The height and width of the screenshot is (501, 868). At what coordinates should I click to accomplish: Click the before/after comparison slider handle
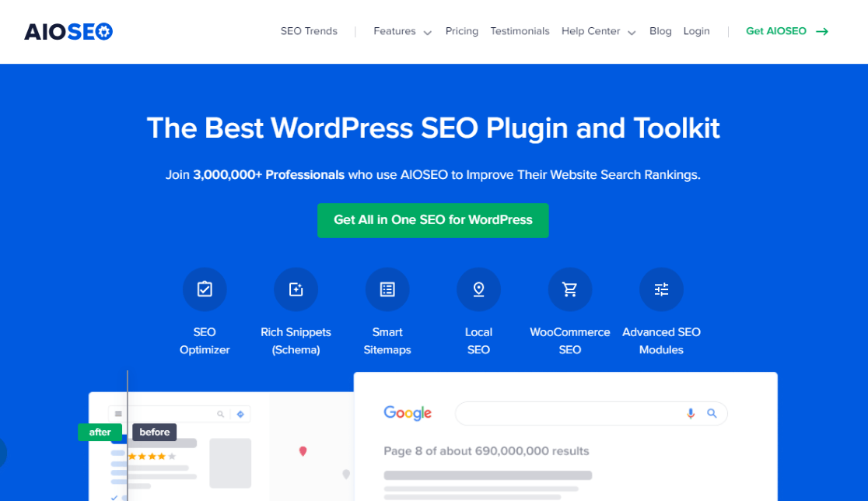click(128, 432)
